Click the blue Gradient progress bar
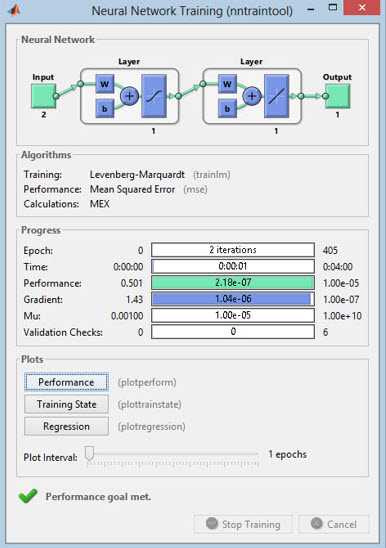Viewport: 386px width, 548px height. (233, 299)
